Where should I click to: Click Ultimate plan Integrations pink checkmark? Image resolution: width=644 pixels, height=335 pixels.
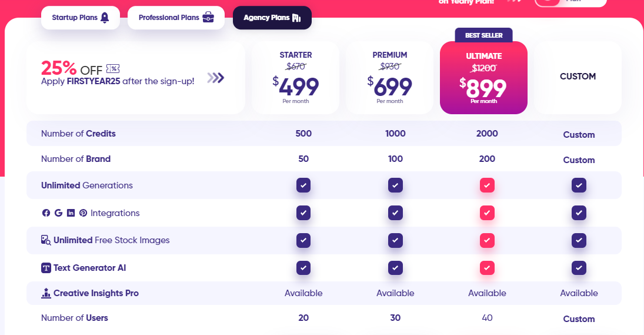(487, 213)
